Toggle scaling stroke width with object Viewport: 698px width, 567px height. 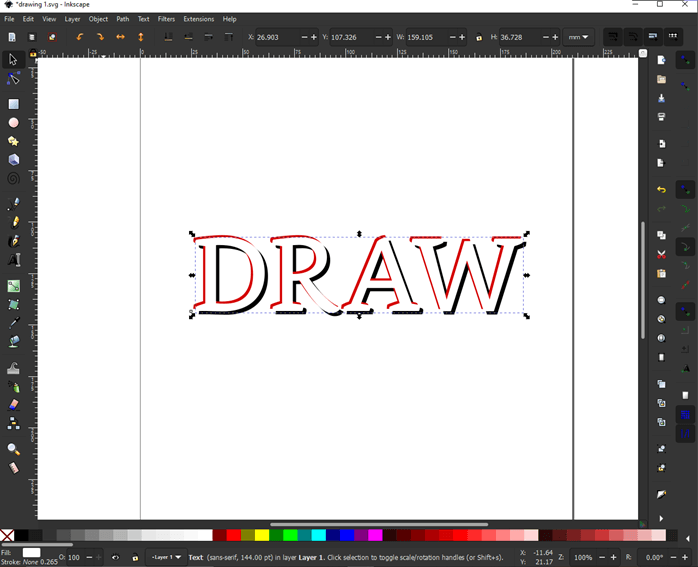613,37
